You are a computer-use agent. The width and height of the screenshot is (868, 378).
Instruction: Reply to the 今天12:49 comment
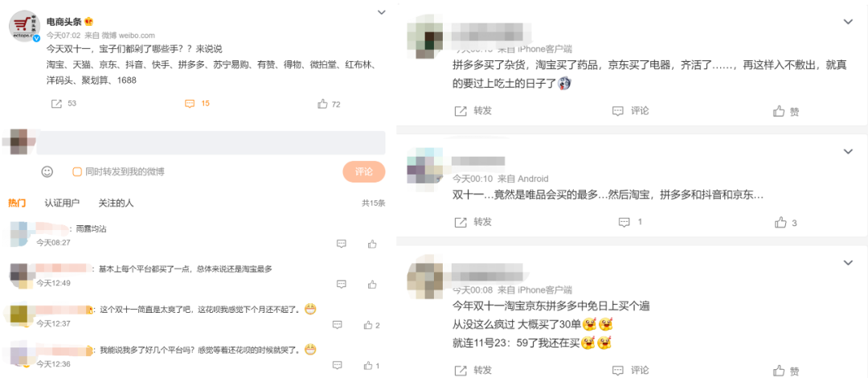(342, 284)
